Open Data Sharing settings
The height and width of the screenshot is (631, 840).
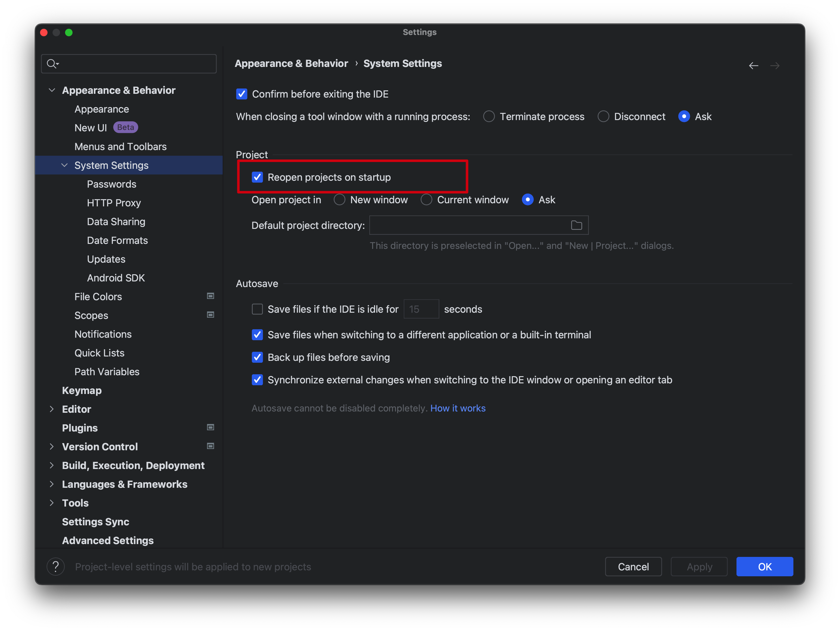pos(116,221)
